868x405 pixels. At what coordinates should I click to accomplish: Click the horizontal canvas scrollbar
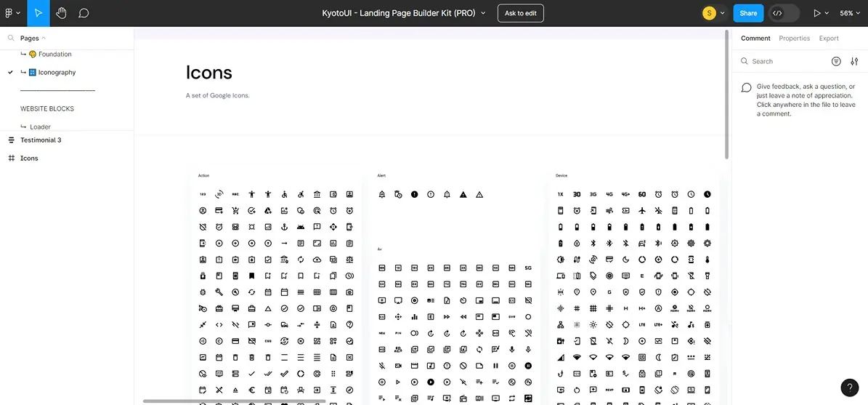pyautogui.click(x=234, y=401)
